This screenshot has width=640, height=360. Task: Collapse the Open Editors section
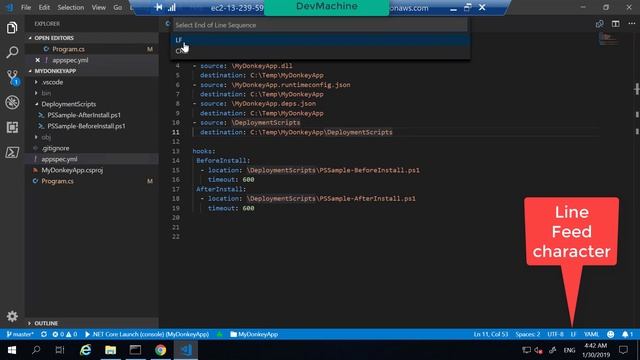(54, 38)
